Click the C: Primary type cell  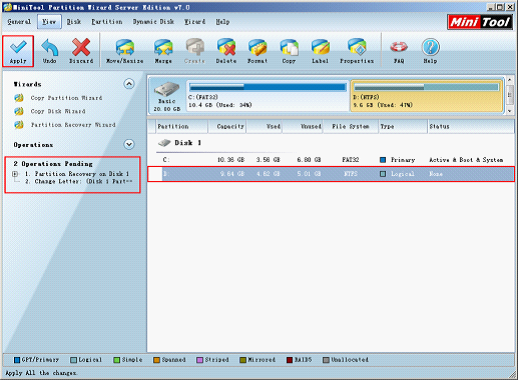(397, 160)
